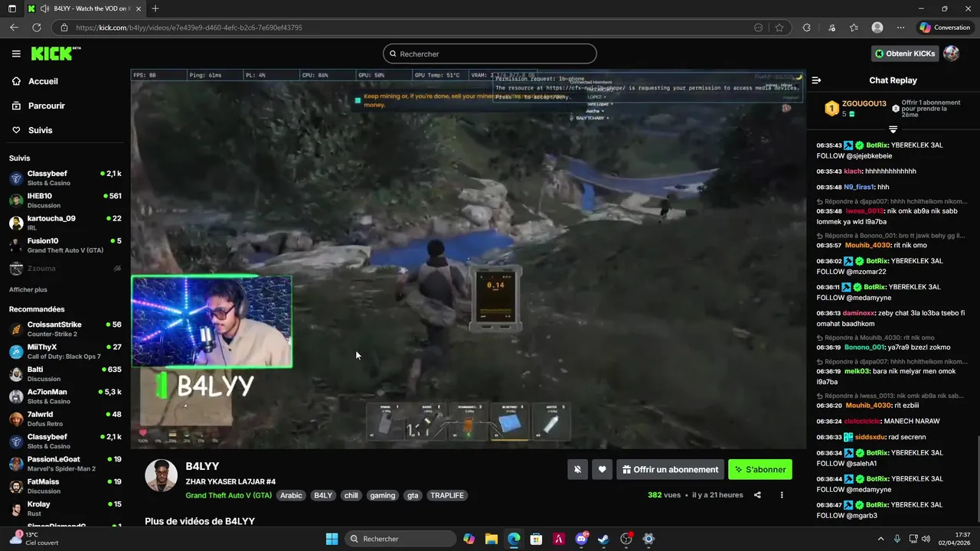Click username Bonono_001 in chat

864,347
